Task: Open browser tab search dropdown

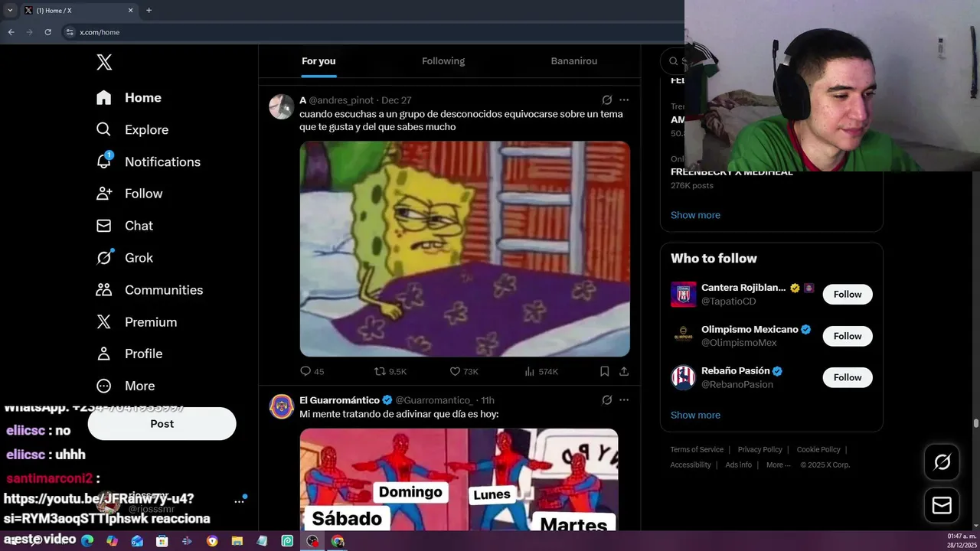Action: click(10, 11)
